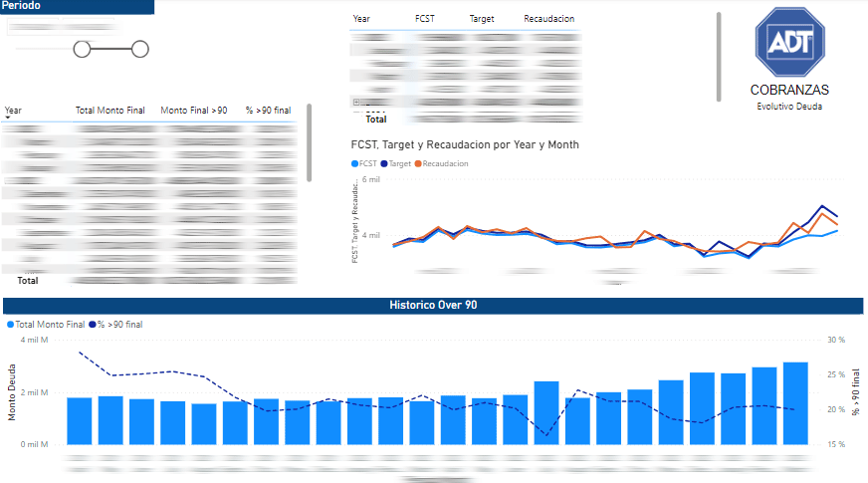Click the 4 mil axis label on the line chart
Image resolution: width=868 pixels, height=483 pixels.
371,235
